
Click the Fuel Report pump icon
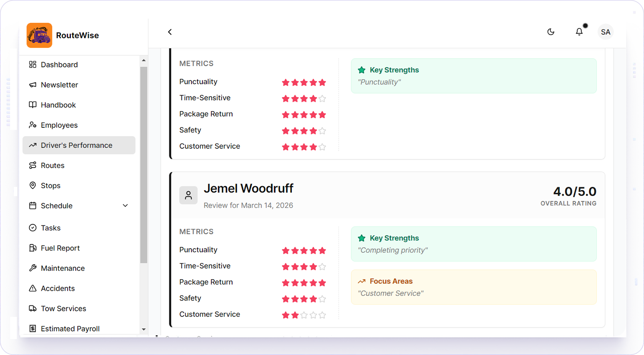click(33, 248)
